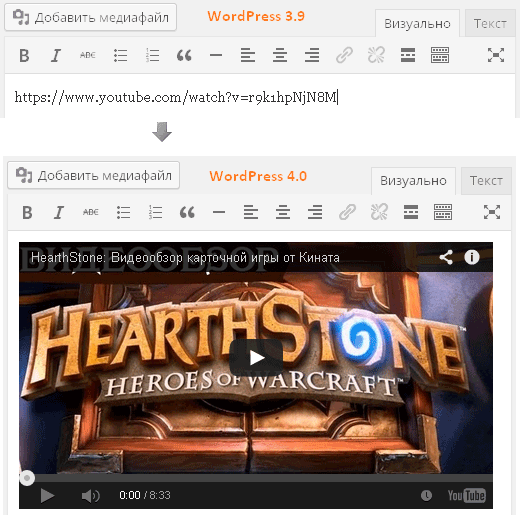
Task: Switch to Текст tab in WordPress 3.9
Action: (x=490, y=23)
